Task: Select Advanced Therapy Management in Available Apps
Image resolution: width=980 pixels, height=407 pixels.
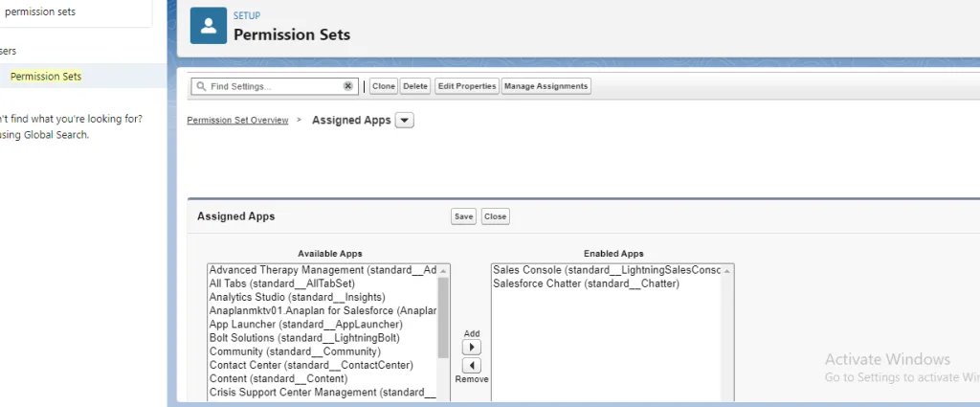Action: point(323,270)
